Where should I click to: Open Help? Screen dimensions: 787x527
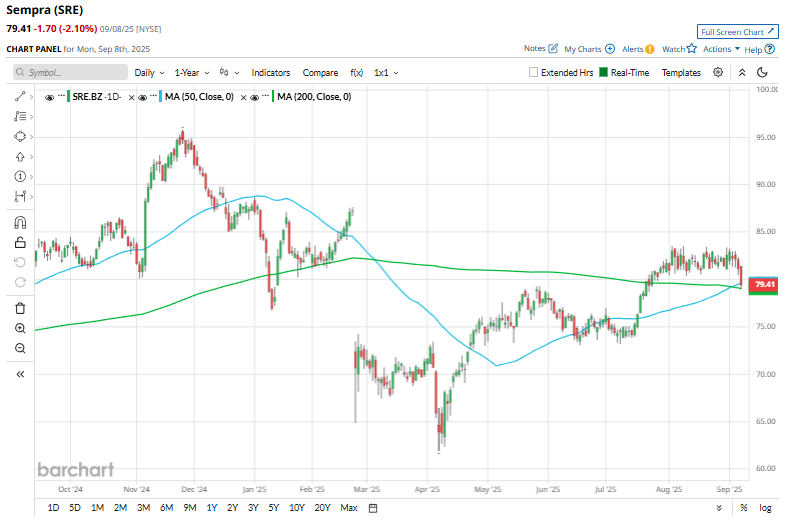759,49
